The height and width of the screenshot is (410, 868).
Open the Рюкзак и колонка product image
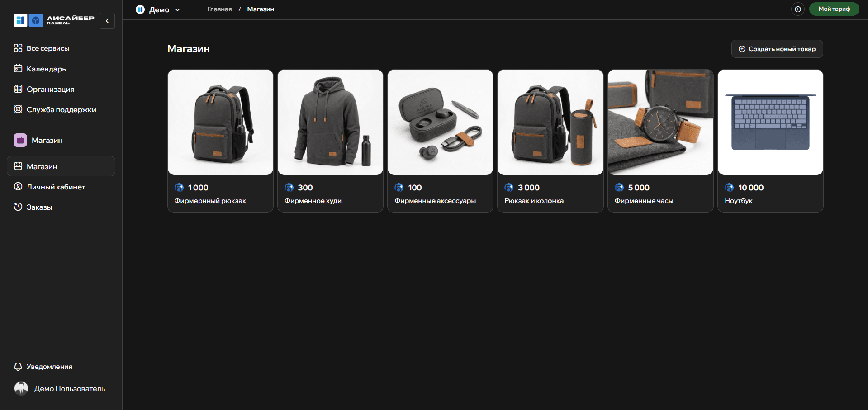[x=550, y=122]
